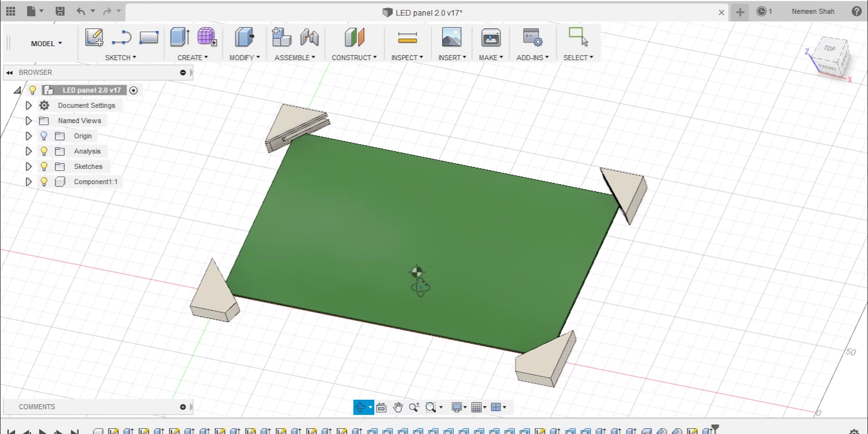Add a new design tab
This screenshot has width=868, height=434.
[740, 12]
